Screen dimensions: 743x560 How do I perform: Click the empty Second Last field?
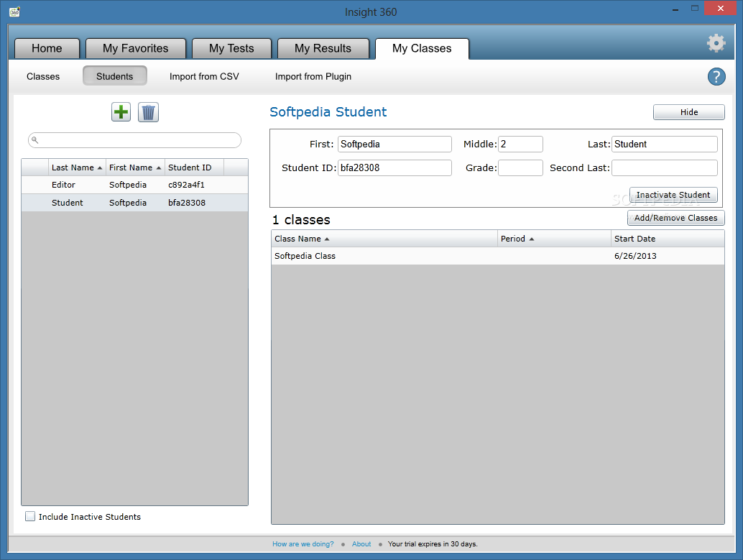tap(665, 168)
